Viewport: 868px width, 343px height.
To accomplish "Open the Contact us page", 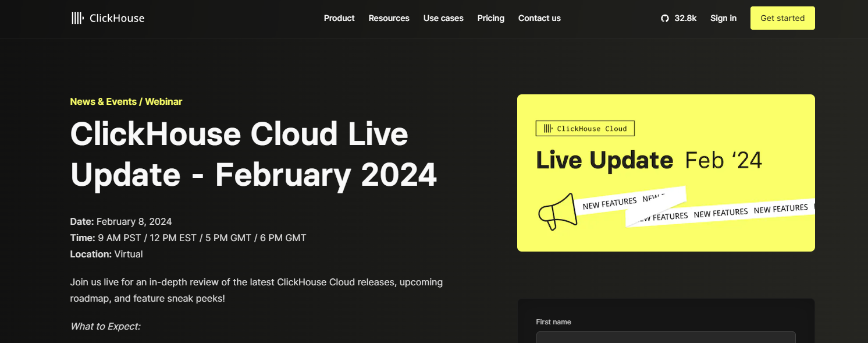I will pos(539,18).
